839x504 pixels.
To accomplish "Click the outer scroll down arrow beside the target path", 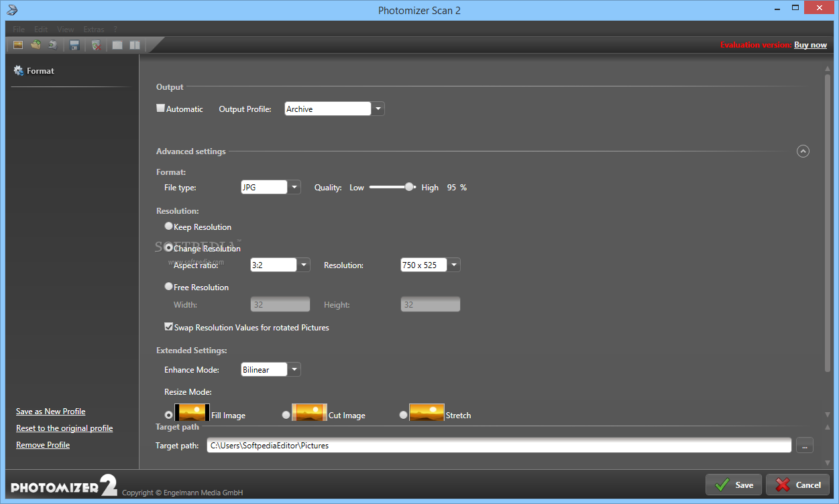I will 827,463.
